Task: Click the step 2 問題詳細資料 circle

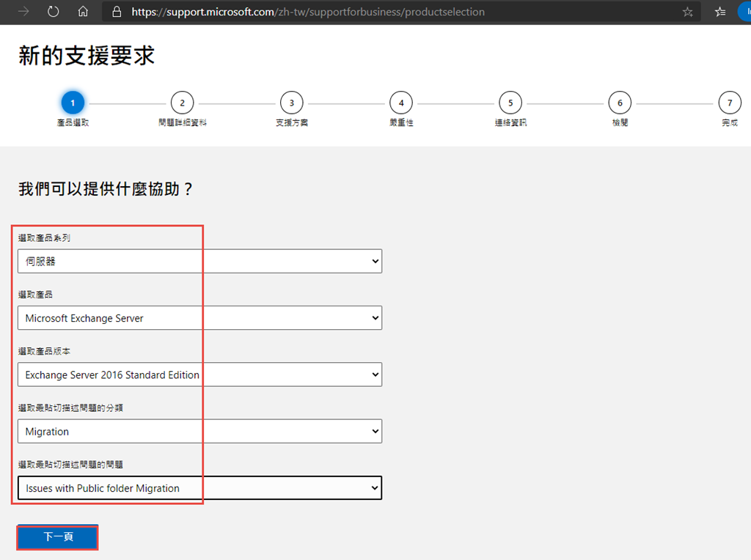Action: tap(182, 103)
